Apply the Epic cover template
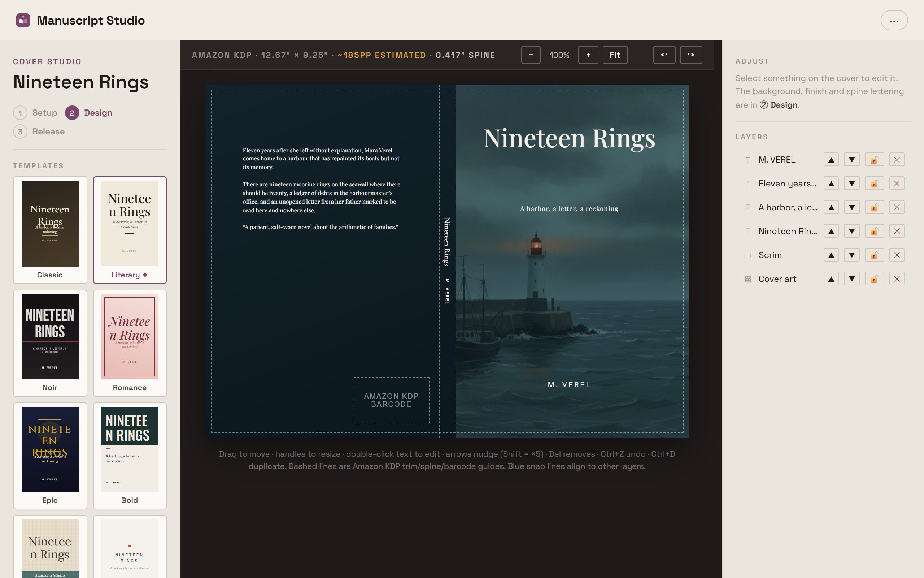 (50, 456)
